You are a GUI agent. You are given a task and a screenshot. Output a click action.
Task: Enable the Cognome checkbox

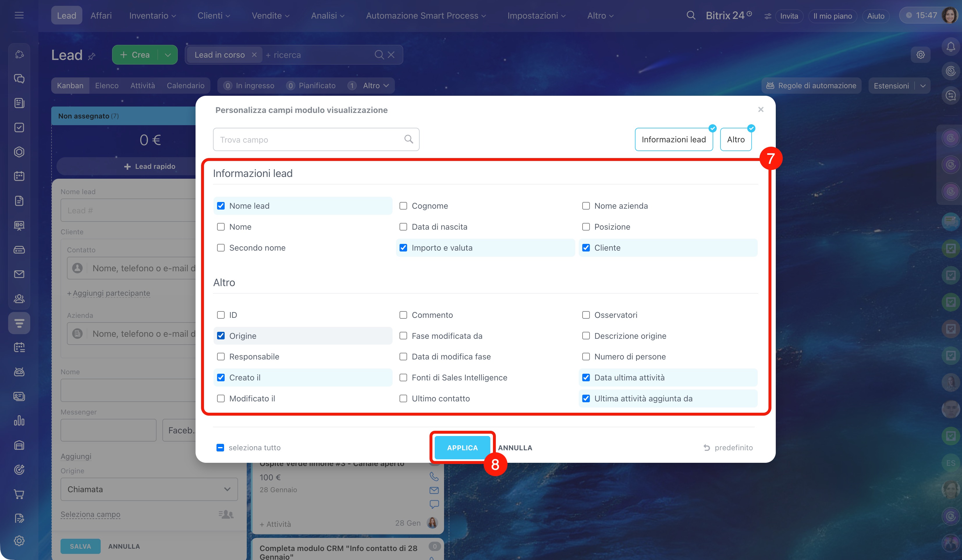point(403,206)
